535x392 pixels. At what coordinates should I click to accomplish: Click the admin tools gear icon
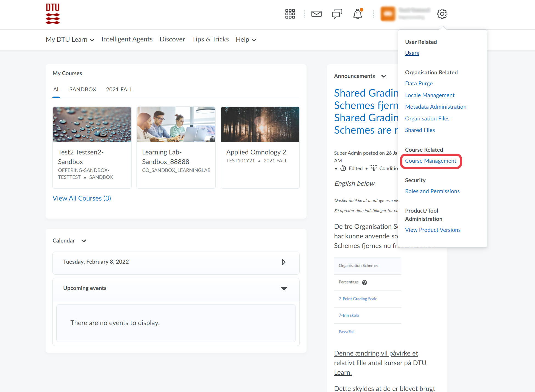(442, 14)
